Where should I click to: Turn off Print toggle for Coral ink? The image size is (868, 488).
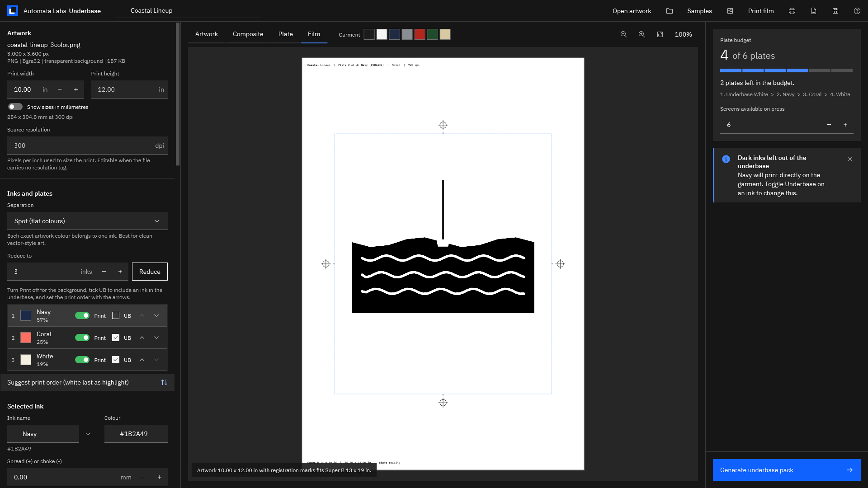82,338
